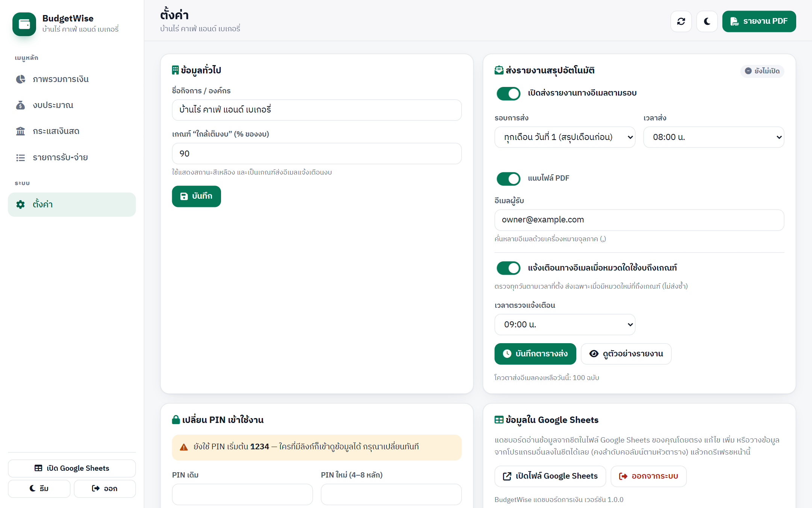This screenshot has height=508, width=812.
Task: Click the clock icon in บันทึกตารางส่ง button
Action: tap(507, 354)
